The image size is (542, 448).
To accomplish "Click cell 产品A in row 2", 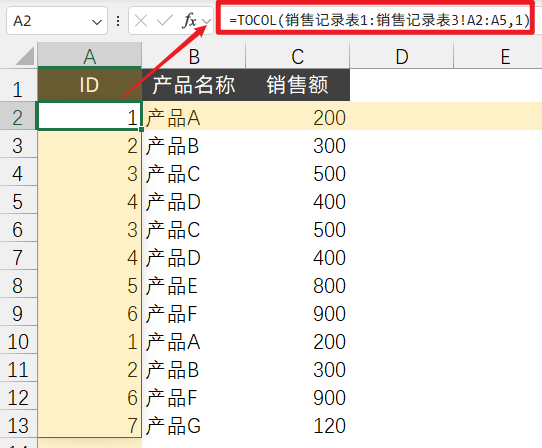I will [194, 116].
